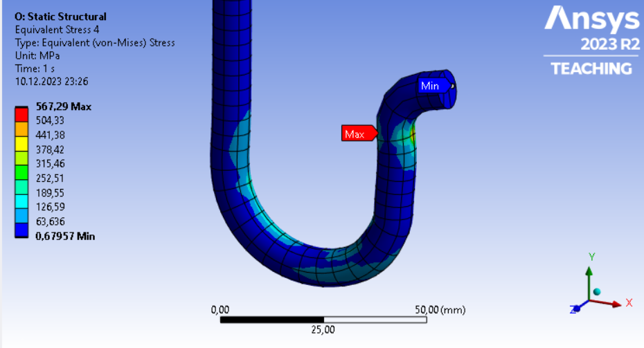The image size is (644, 348).
Task: Click the 441,38 legend value
Action: click(50, 135)
